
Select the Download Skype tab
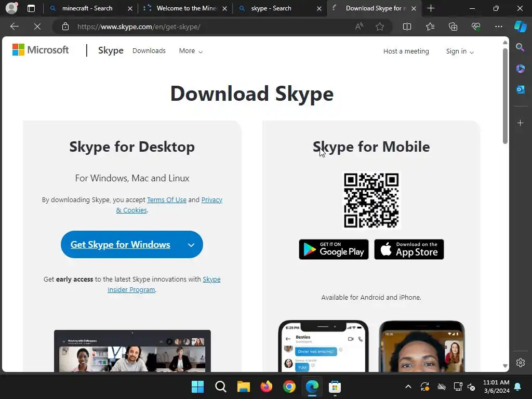click(375, 8)
